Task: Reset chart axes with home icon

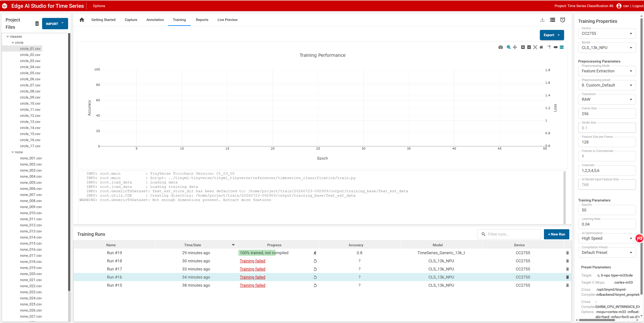Action: point(541,47)
